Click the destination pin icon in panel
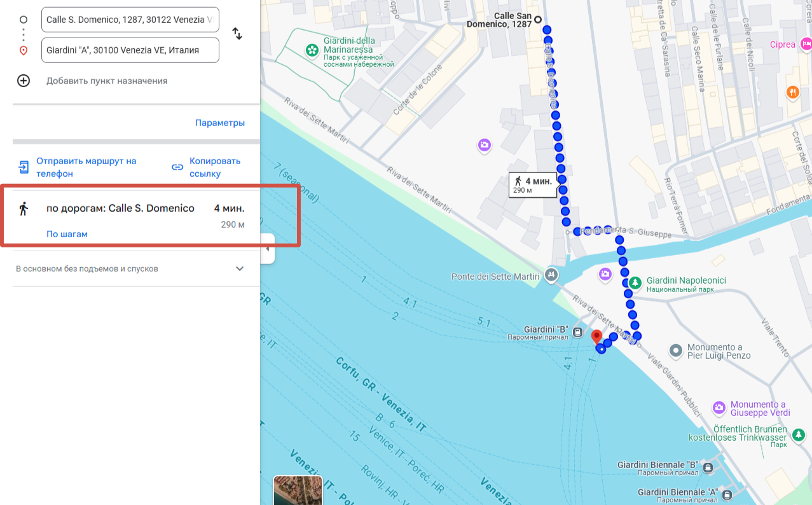Image resolution: width=812 pixels, height=505 pixels. [24, 50]
